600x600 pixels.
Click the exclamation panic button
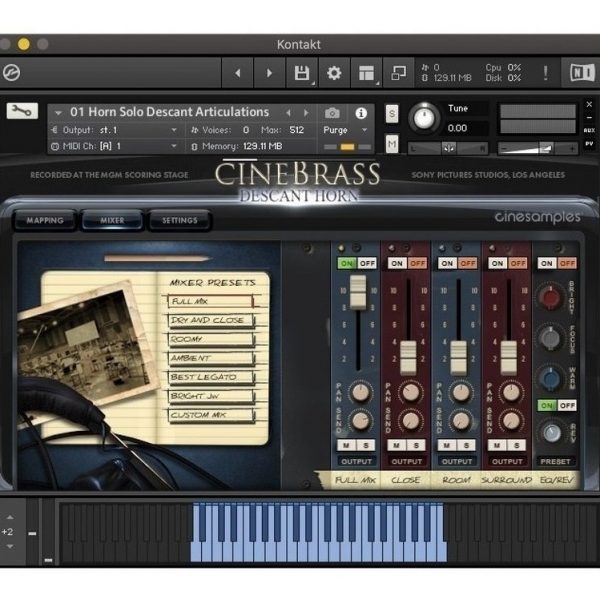[546, 73]
